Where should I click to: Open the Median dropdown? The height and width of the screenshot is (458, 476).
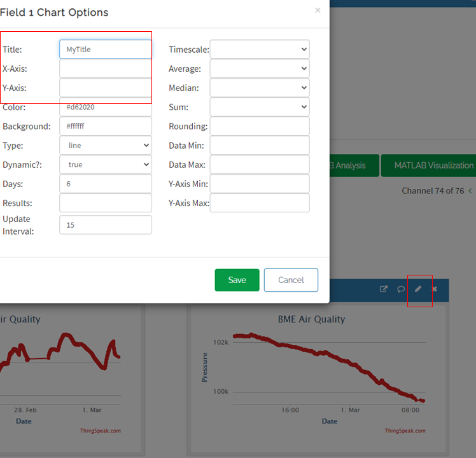point(260,88)
